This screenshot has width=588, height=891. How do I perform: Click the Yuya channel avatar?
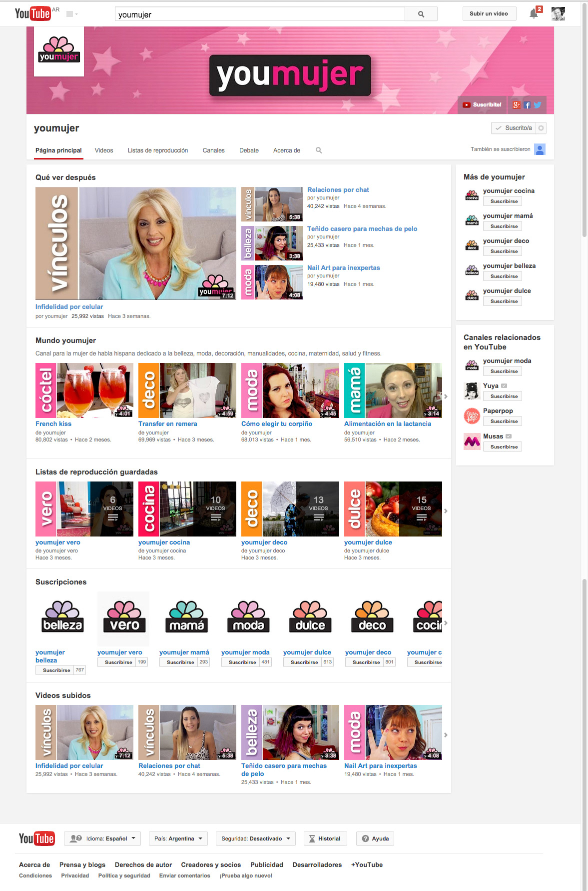point(472,390)
